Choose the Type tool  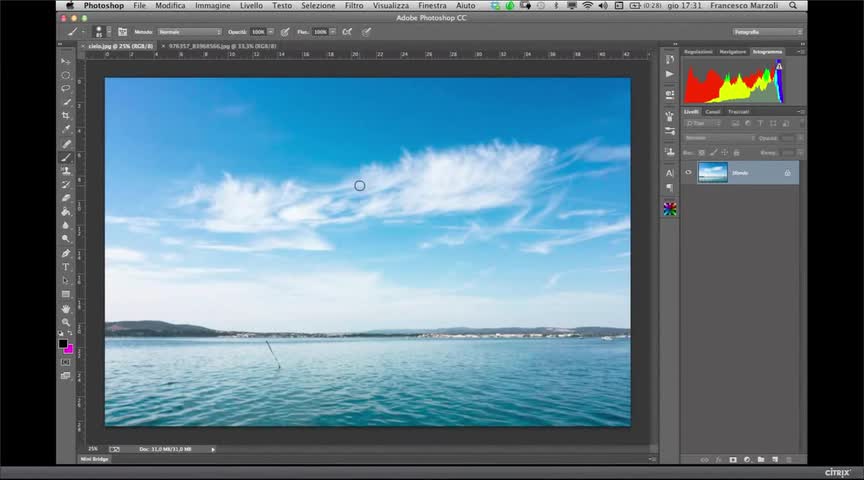[66, 267]
